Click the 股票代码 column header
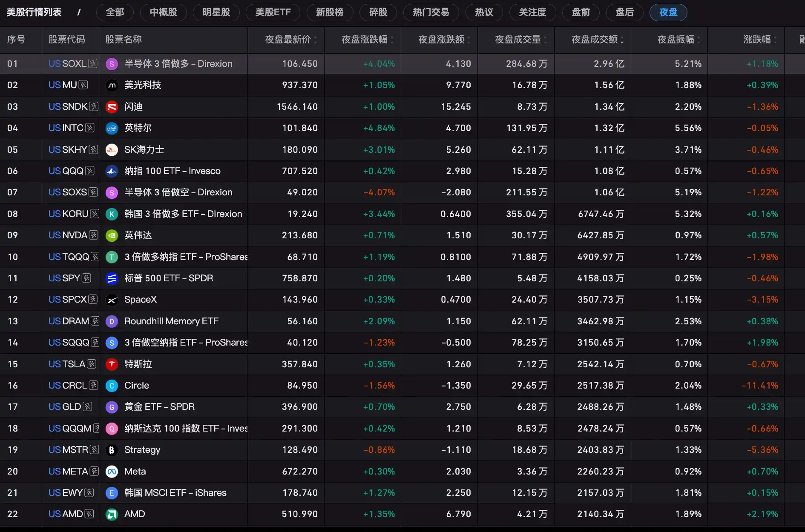This screenshot has height=532, width=805. click(67, 40)
